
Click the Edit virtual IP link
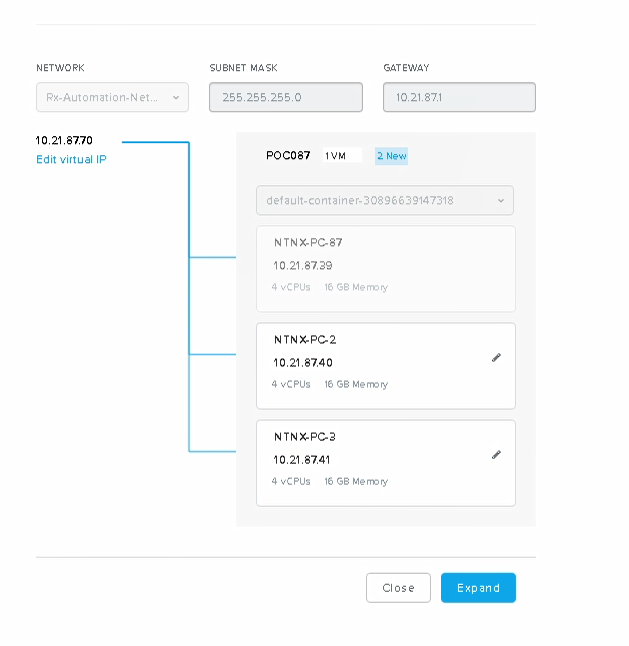tap(71, 160)
